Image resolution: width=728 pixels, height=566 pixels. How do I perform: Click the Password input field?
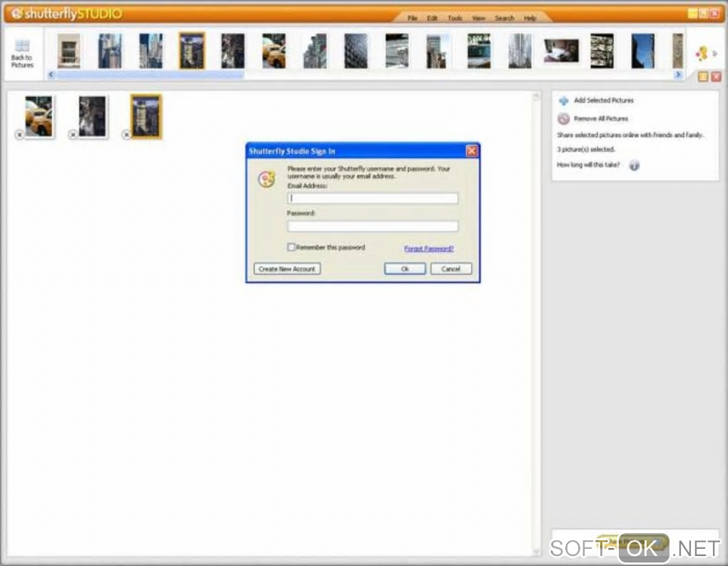[x=373, y=226]
